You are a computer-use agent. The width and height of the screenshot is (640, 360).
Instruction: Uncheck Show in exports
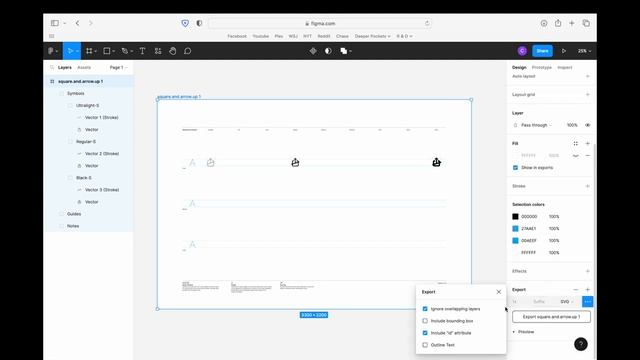pyautogui.click(x=515, y=168)
